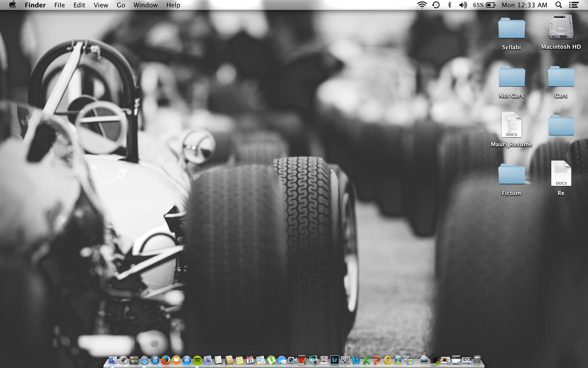Launch Lightroom Lr icon in Dock
The width and height of the screenshot is (588, 368).
[x=335, y=360]
